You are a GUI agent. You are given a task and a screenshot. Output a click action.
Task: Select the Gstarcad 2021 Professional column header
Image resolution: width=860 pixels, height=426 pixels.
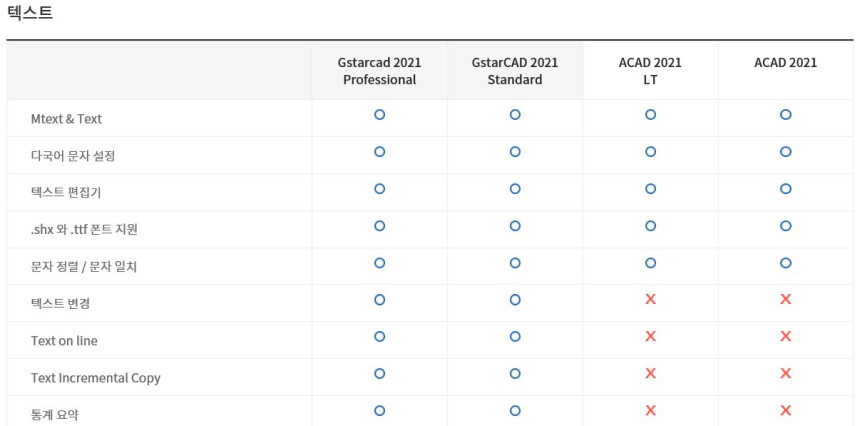[379, 71]
